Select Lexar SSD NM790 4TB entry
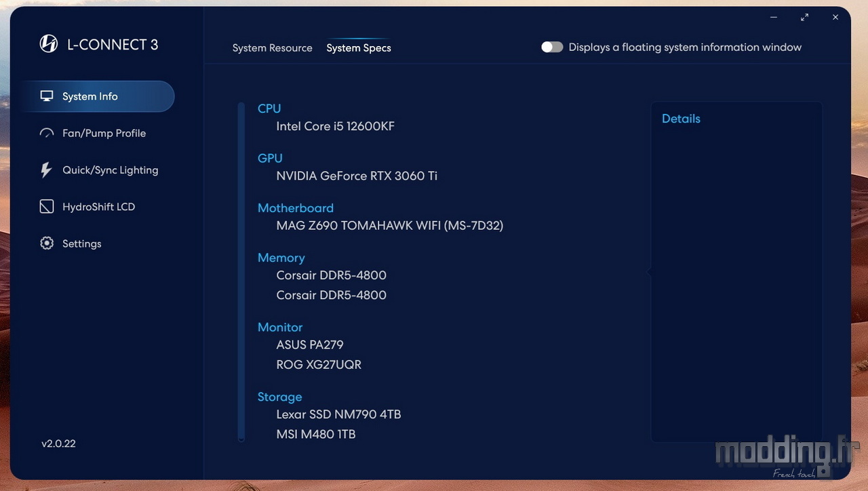 (339, 414)
